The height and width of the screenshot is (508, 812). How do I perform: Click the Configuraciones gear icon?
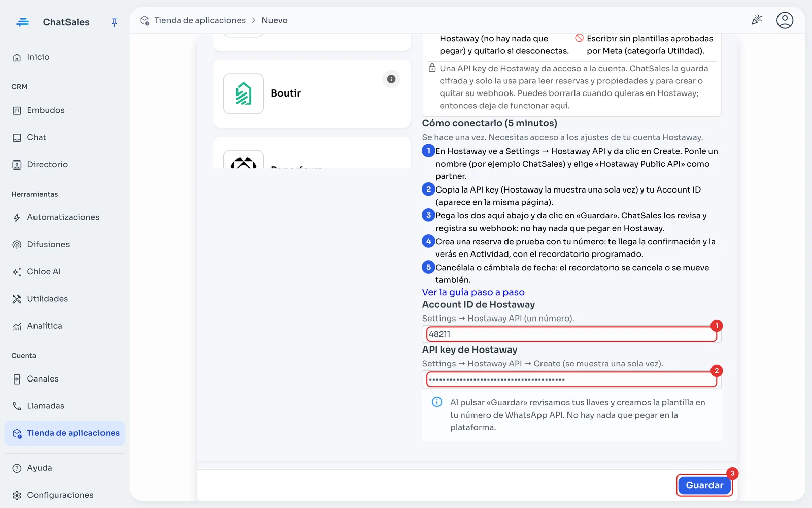tap(17, 495)
